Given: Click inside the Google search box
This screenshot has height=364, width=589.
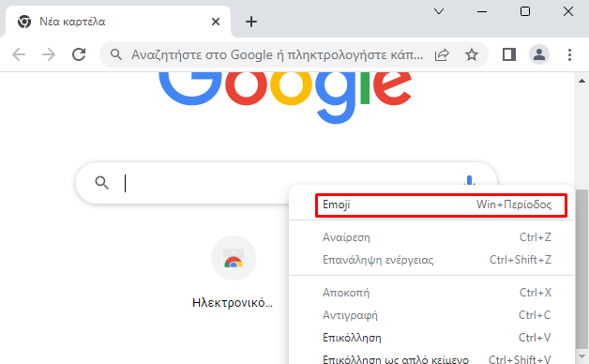Looking at the screenshot, I should [287, 183].
